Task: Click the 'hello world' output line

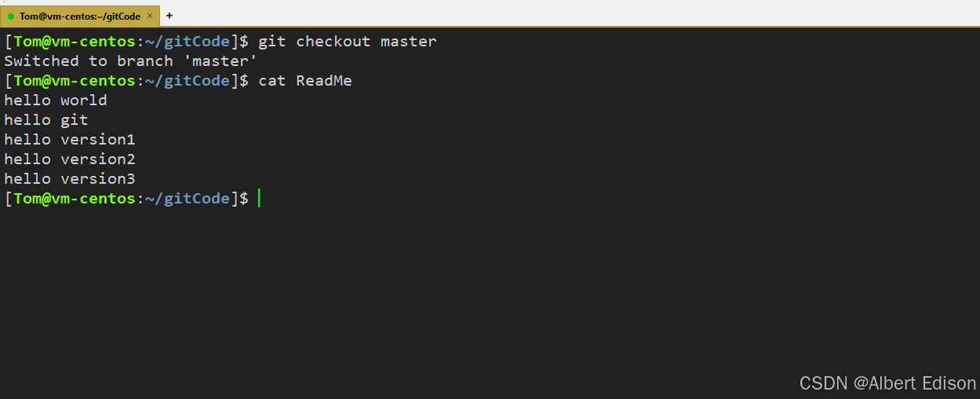Action: 56,101
